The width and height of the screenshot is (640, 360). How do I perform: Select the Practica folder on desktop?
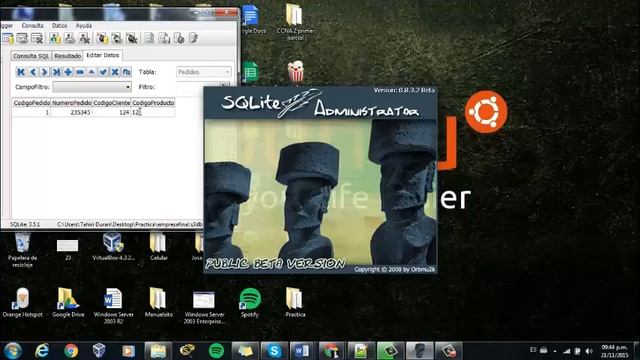(295, 302)
